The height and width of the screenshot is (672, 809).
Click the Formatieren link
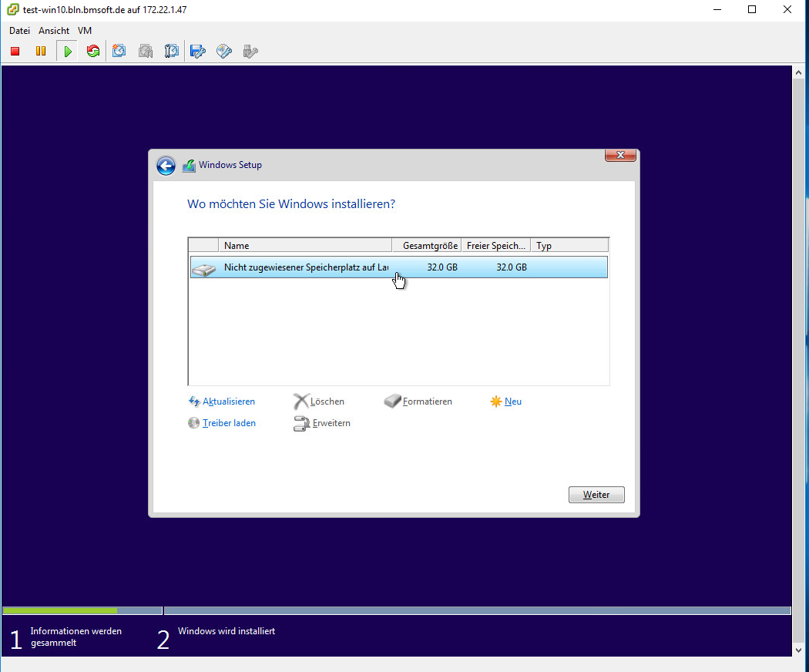tap(427, 401)
